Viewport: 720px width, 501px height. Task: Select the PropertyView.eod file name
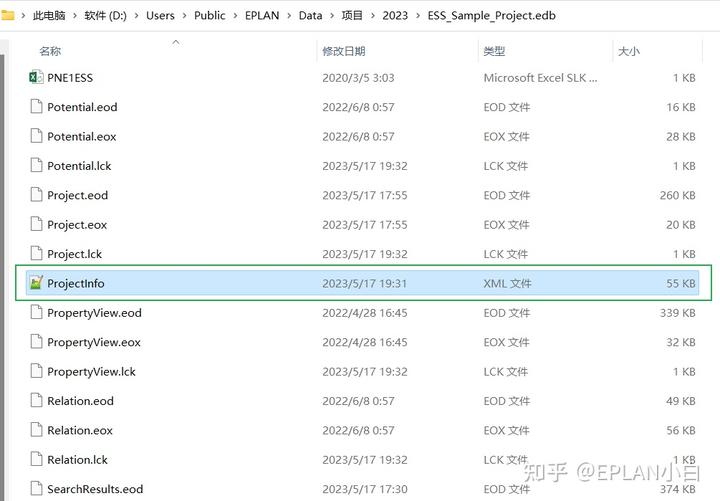point(94,313)
